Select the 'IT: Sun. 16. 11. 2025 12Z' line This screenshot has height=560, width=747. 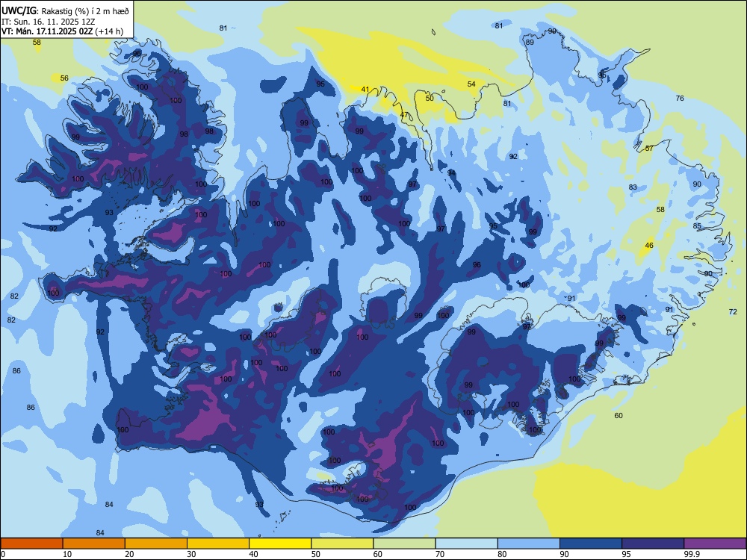pyautogui.click(x=48, y=22)
